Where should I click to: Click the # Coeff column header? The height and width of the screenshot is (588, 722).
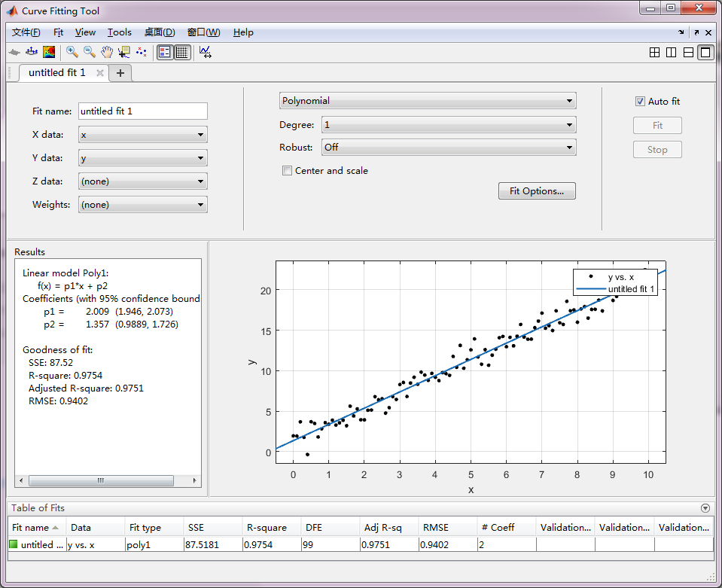507,528
